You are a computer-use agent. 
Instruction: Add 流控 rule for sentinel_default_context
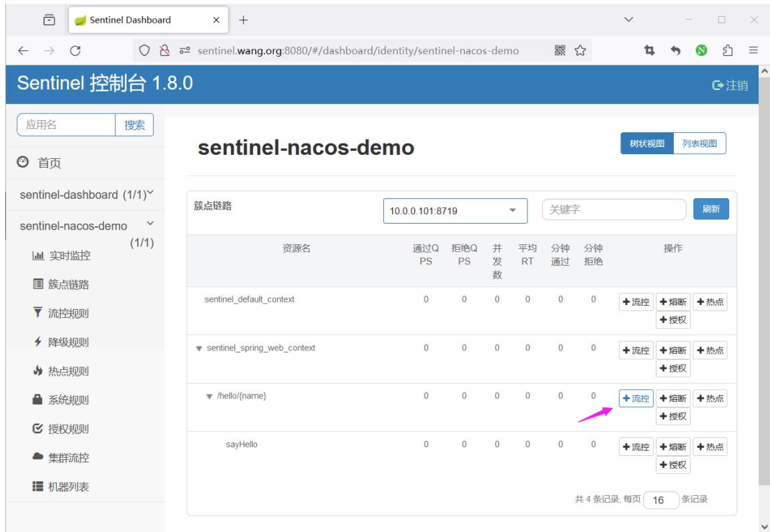(x=636, y=302)
